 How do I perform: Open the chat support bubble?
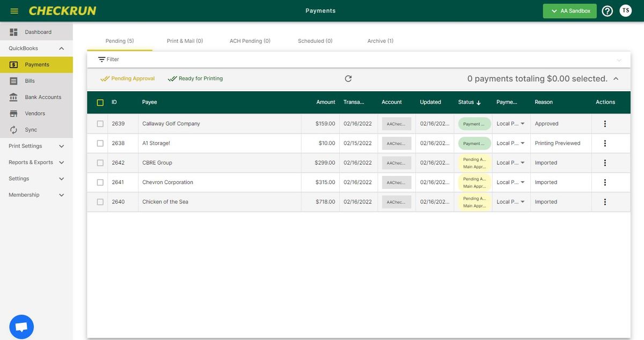(21, 327)
